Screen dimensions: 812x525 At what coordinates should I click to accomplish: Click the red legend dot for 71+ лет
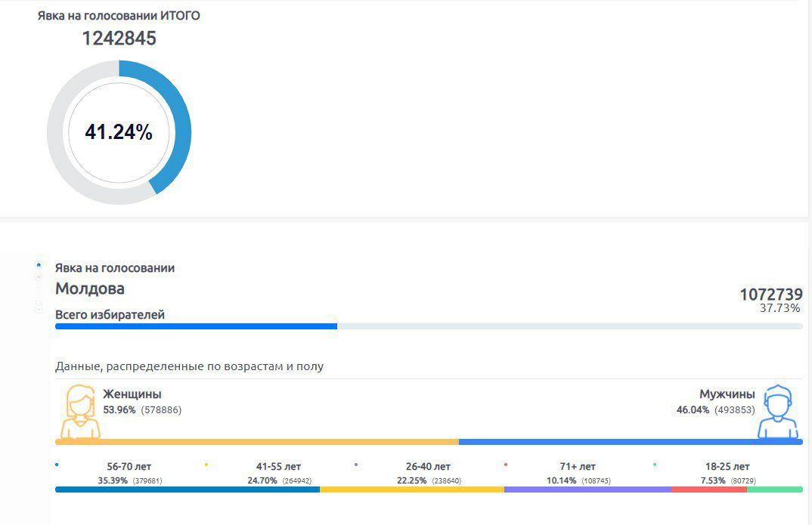tap(506, 465)
